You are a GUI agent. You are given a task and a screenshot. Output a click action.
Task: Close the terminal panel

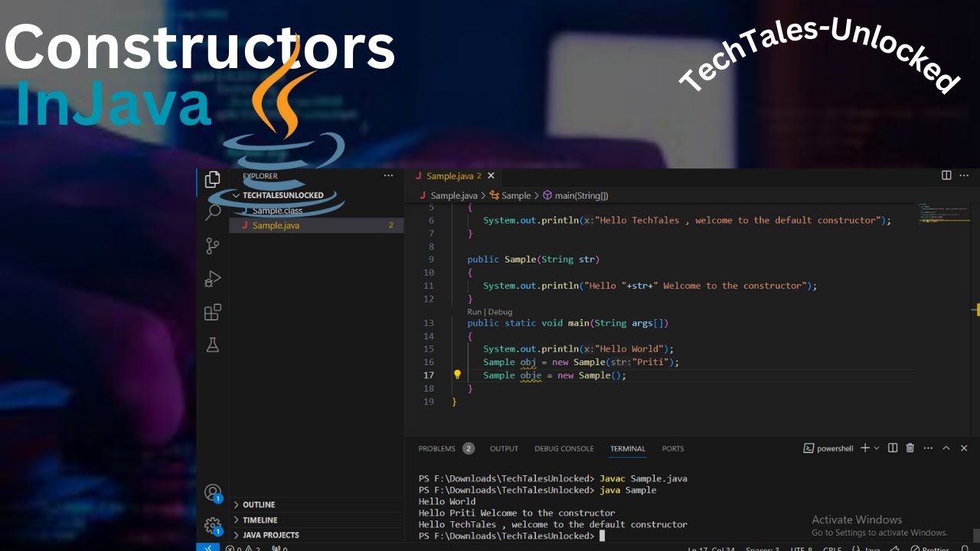tap(964, 448)
